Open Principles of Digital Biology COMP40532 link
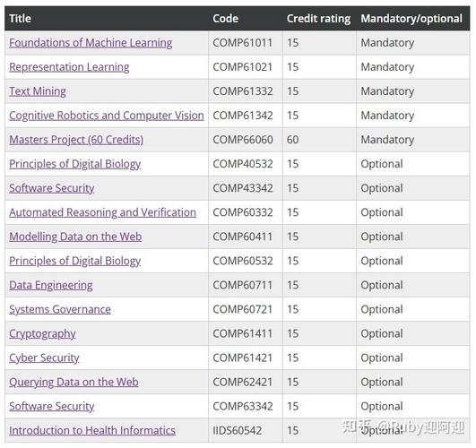 75,164
